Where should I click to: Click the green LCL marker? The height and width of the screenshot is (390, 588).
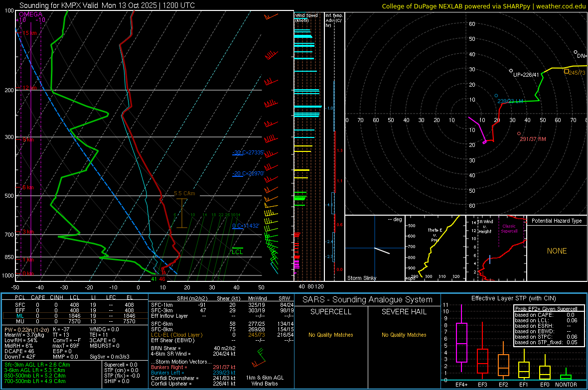(x=237, y=252)
